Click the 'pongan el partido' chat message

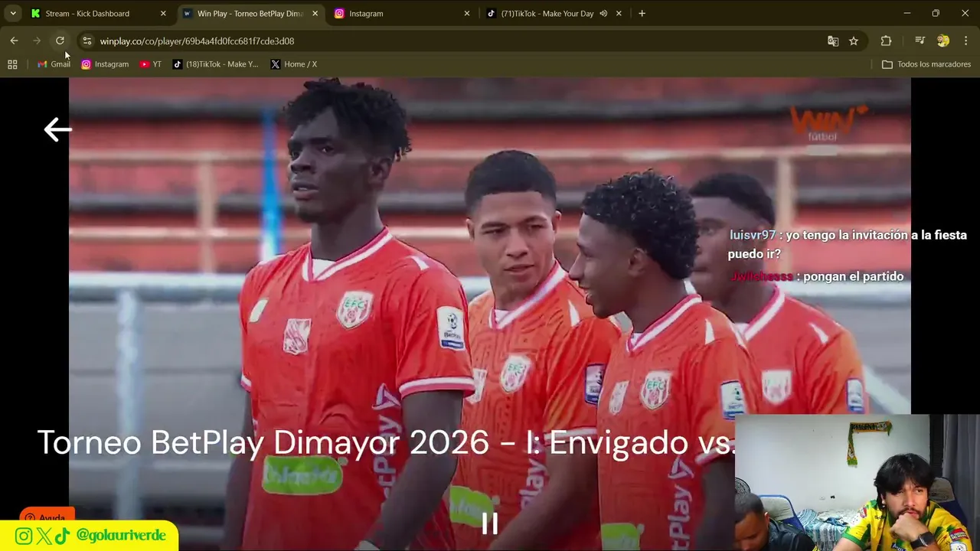[x=854, y=276]
